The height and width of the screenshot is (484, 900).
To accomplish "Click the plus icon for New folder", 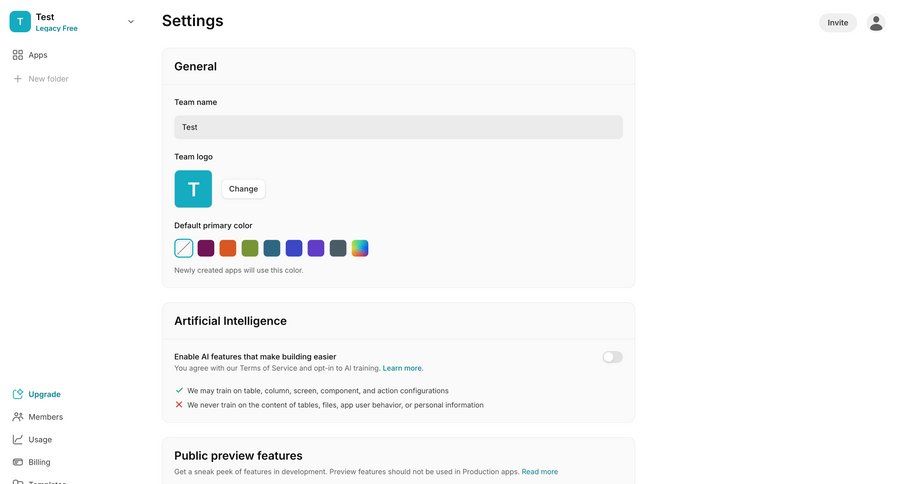I will [18, 79].
